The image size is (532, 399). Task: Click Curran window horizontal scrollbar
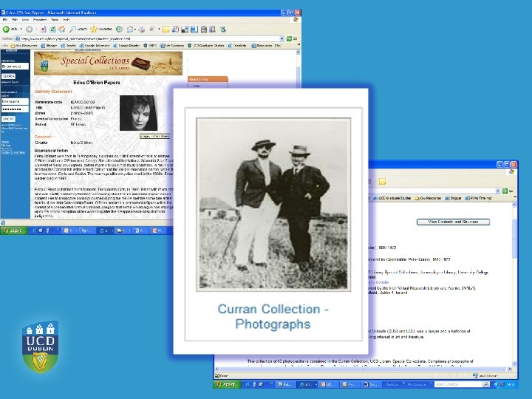tap(364, 369)
